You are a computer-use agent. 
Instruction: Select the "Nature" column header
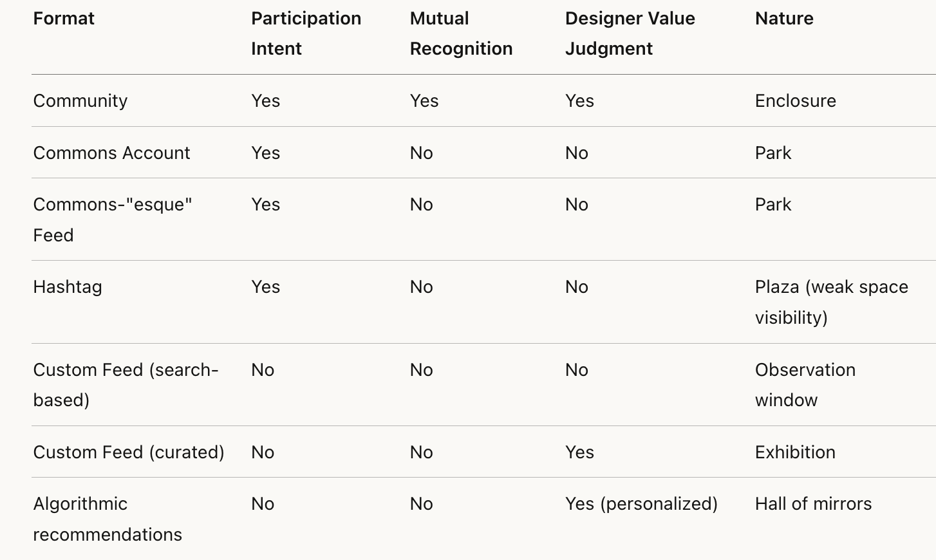(784, 19)
